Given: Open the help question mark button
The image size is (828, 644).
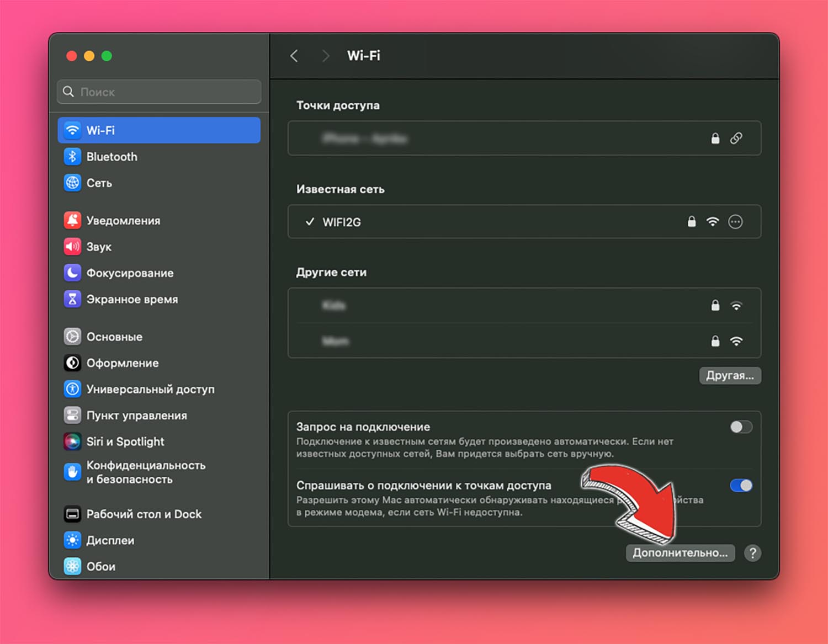Looking at the screenshot, I should 752,553.
